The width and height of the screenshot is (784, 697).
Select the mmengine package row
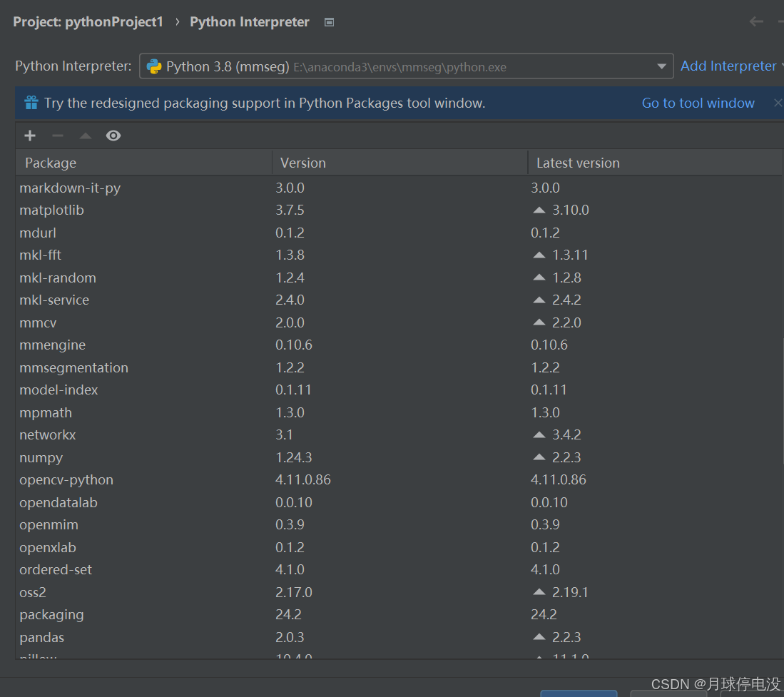point(399,345)
